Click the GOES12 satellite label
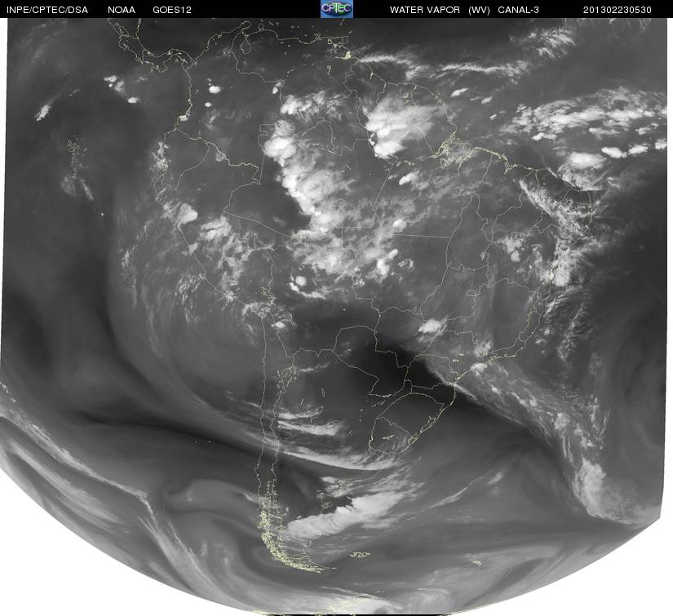The height and width of the screenshot is (616, 673). pyautogui.click(x=172, y=10)
